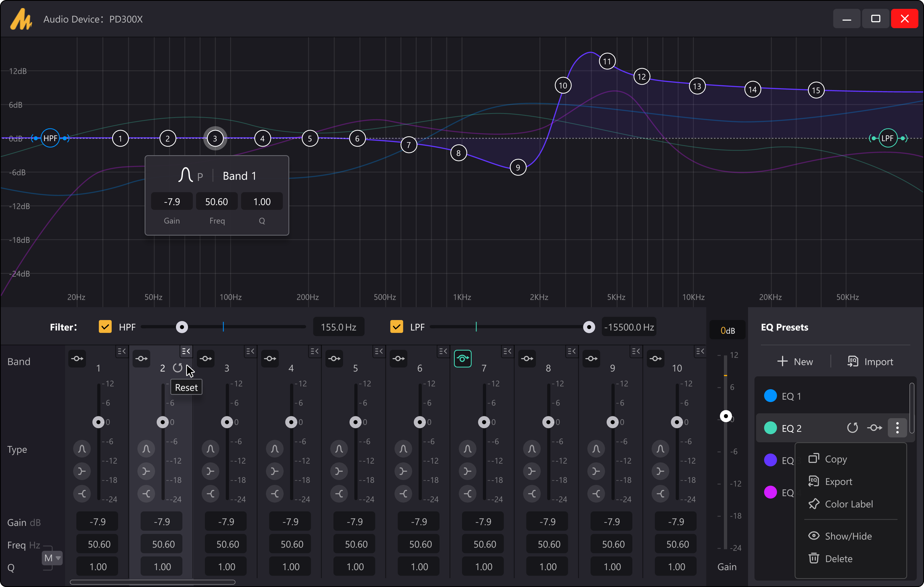Collapse the band 10 column expander
The height and width of the screenshot is (587, 924).
tap(700, 351)
